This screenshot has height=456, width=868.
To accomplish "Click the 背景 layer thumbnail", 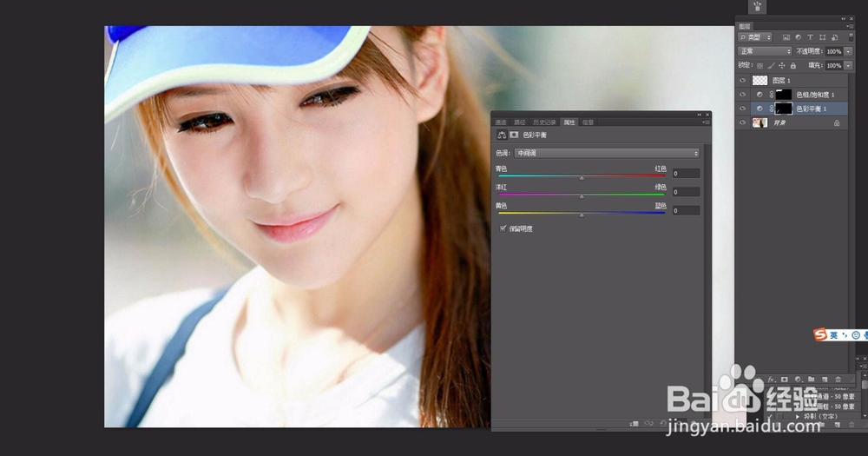I will point(760,123).
